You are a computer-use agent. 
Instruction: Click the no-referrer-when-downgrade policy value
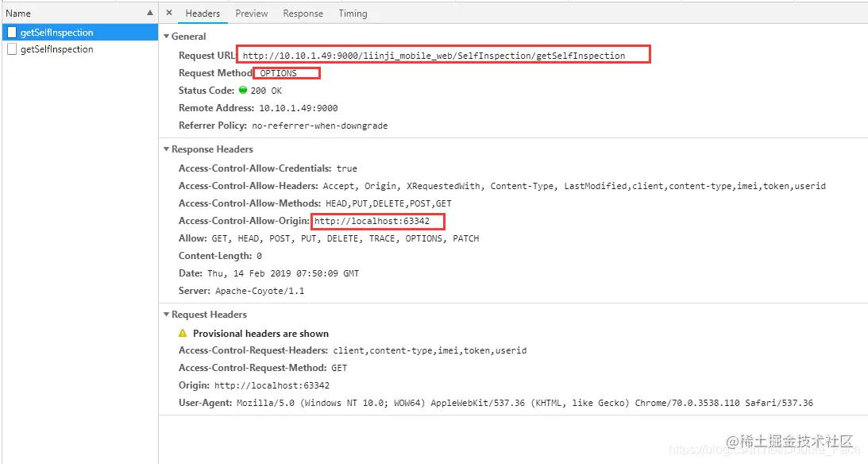tap(320, 126)
